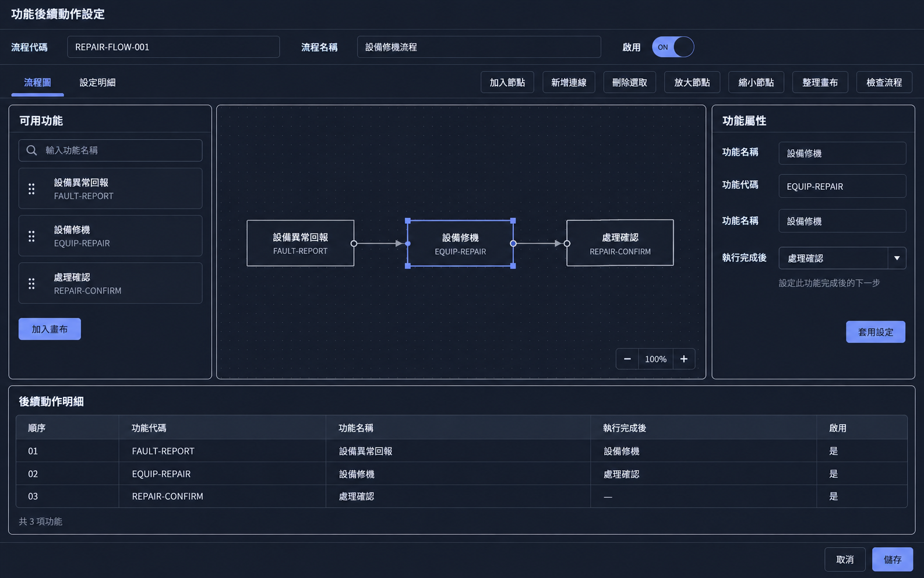Click the 縮小節點 toolbar button
The width and height of the screenshot is (924, 578).
coord(756,83)
